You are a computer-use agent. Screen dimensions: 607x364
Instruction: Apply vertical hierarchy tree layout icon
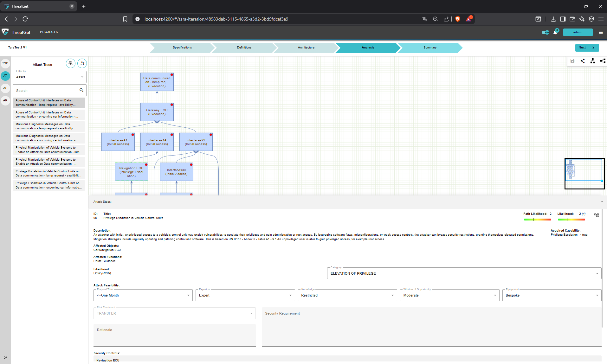tap(592, 61)
